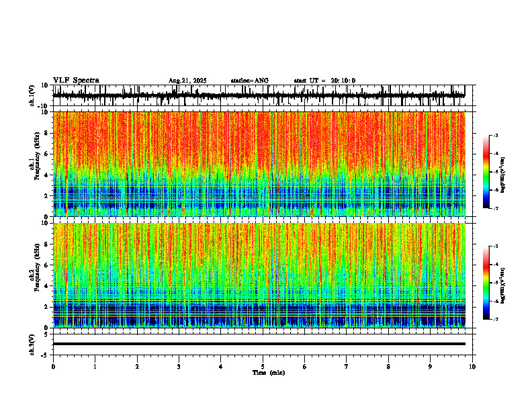Click the "ch.3(V)" axis label
Screen dimensions: 532x411
point(32,345)
